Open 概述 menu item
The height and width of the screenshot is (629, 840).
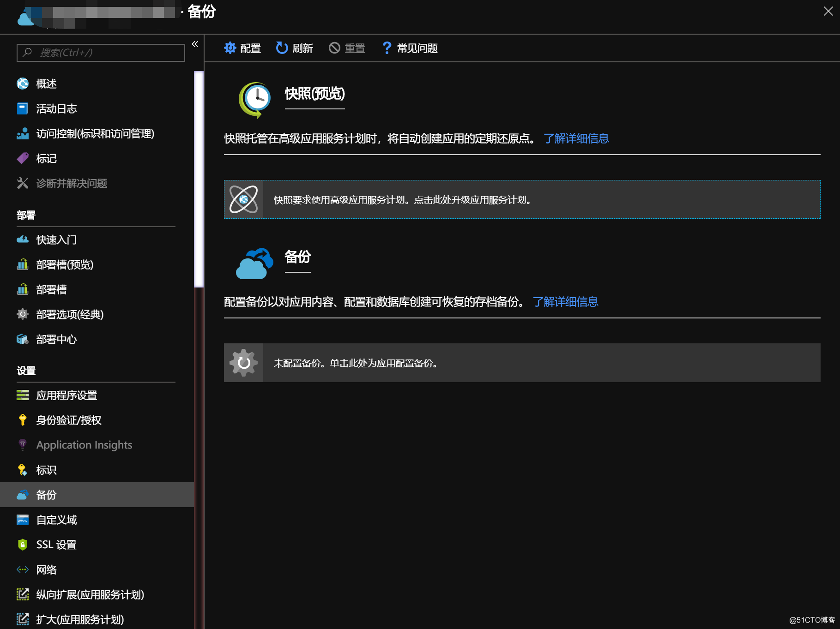(x=97, y=84)
